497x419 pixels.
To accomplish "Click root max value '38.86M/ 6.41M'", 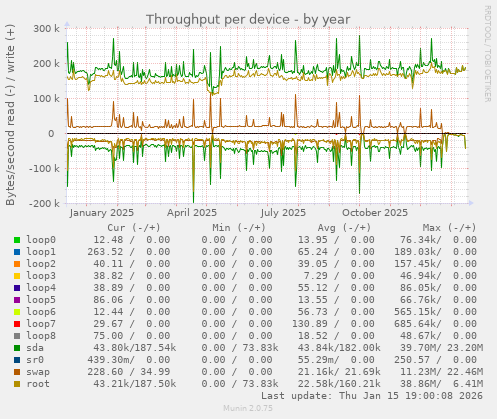I will click(x=441, y=384).
